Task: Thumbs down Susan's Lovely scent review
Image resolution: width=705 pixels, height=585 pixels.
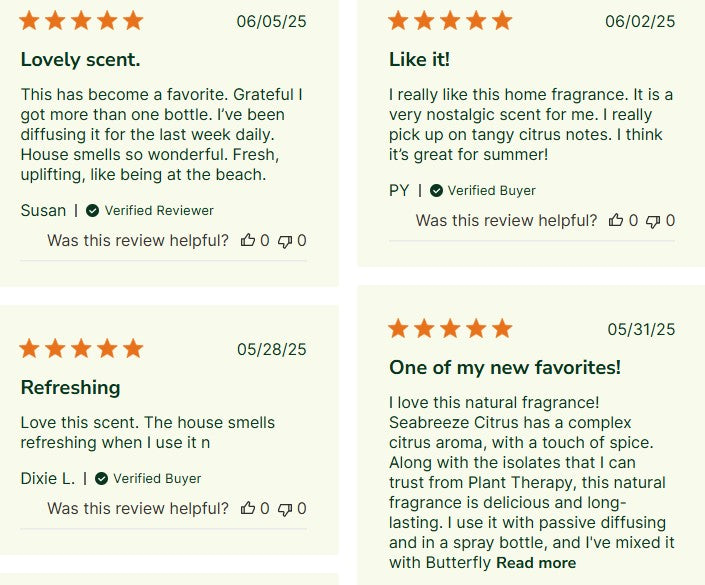Action: click(285, 241)
